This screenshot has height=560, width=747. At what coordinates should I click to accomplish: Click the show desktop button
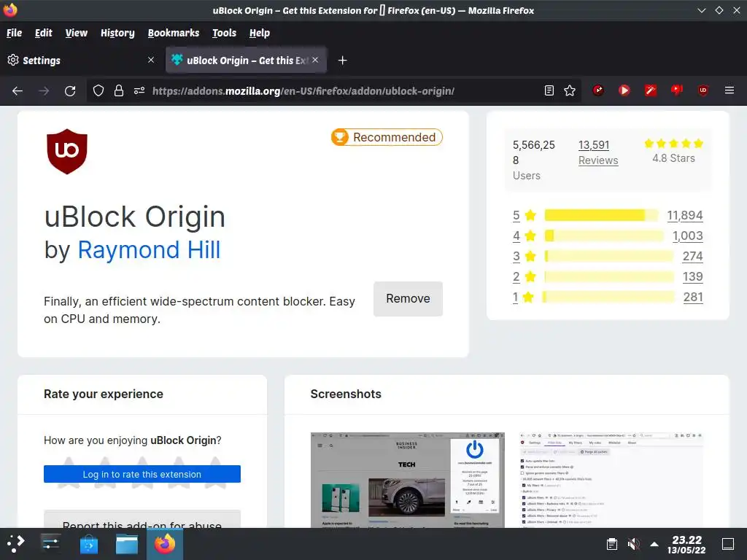728,544
